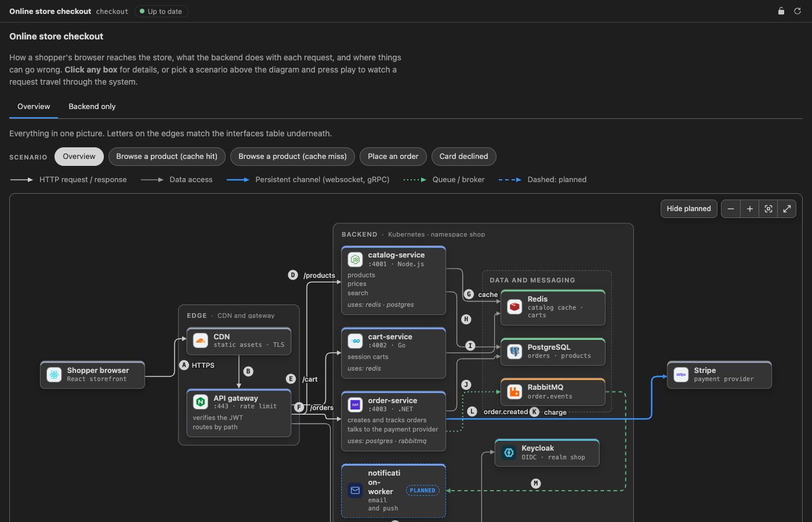Click the Go icon on cart-service
The image size is (812, 522).
(x=355, y=341)
